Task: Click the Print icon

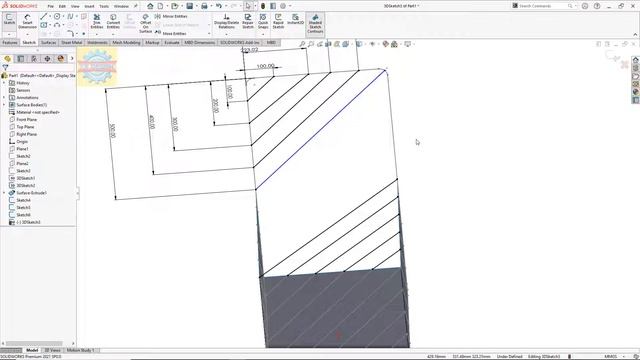Action: (x=204, y=6)
